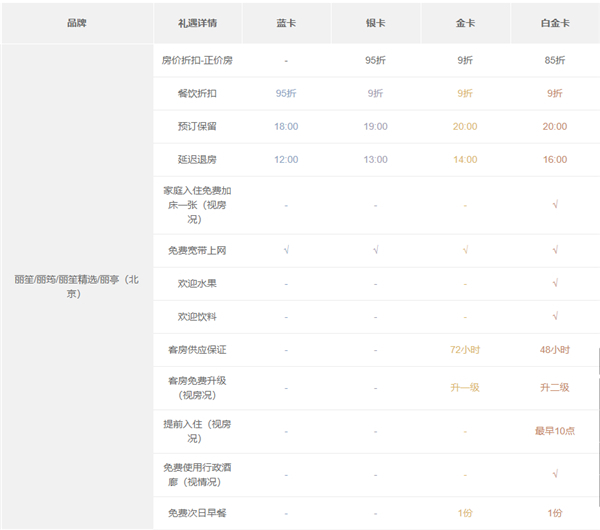Select the 白金卡 column header
Viewport: 600px width, 530px height.
554,22
